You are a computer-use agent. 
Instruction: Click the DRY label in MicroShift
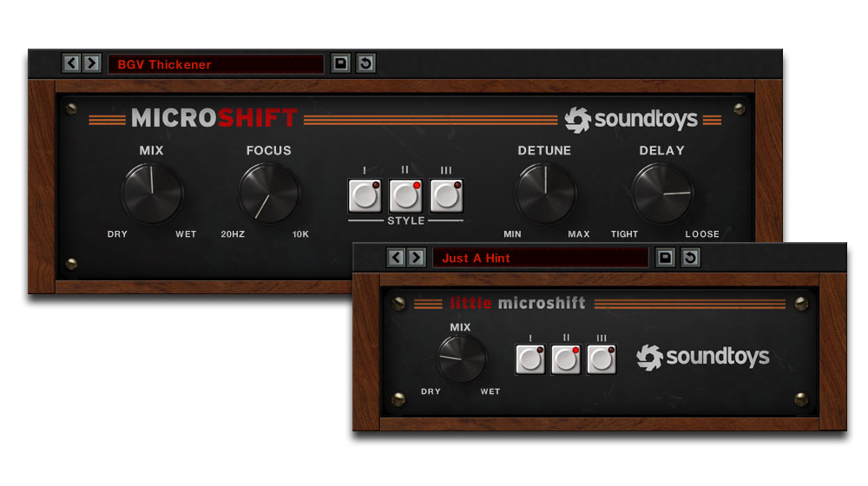click(117, 234)
